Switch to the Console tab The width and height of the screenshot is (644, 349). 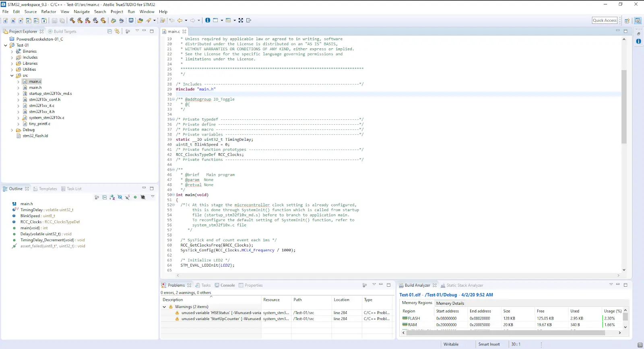[x=225, y=285]
